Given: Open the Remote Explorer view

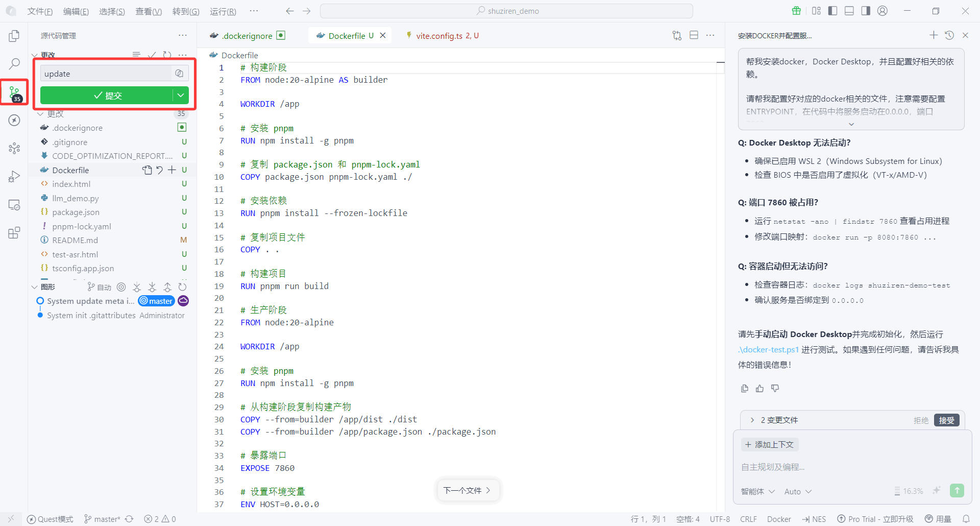Looking at the screenshot, I should [14, 205].
